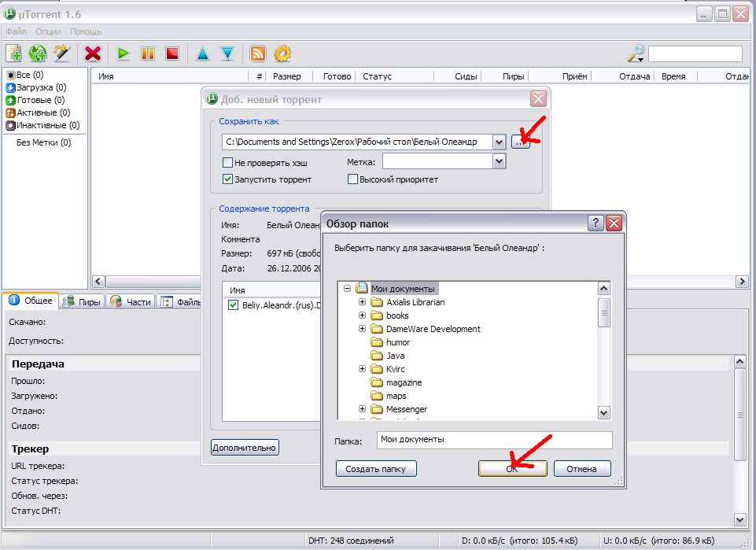Click the Move Up Queue arrow icon
The height and width of the screenshot is (550, 756).
[x=203, y=54]
